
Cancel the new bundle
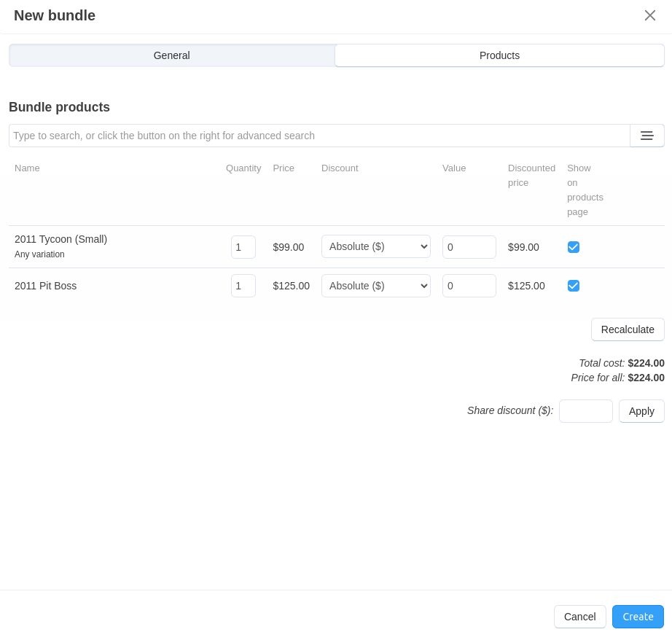point(579,617)
